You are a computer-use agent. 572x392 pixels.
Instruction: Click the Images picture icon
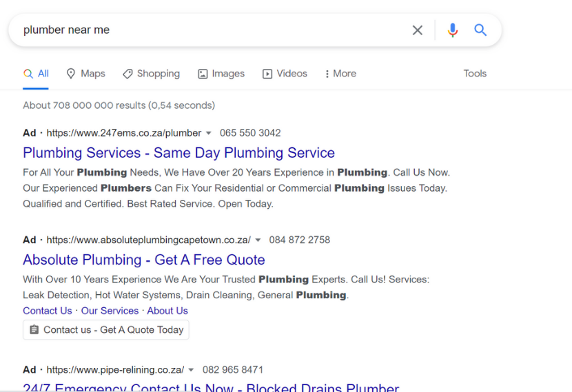203,74
